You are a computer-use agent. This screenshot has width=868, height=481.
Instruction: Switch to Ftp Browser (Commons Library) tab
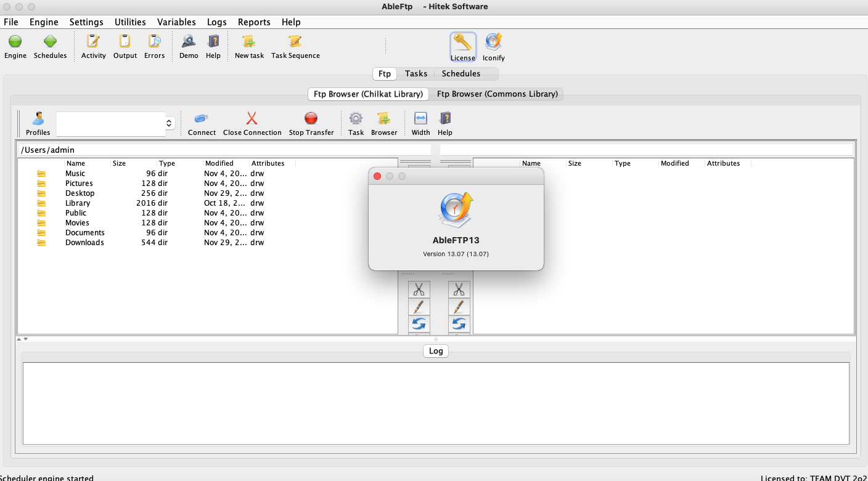point(497,94)
